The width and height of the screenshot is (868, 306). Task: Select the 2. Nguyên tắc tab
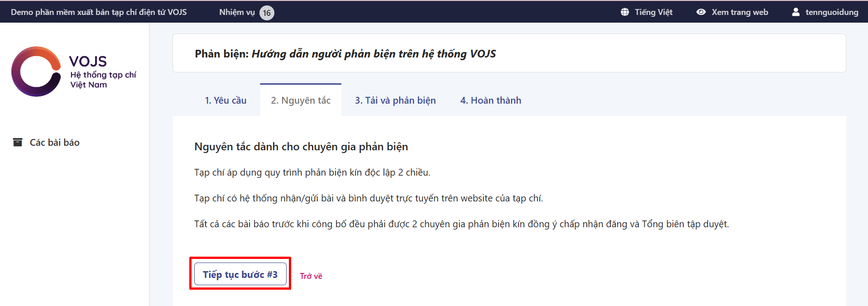(301, 100)
